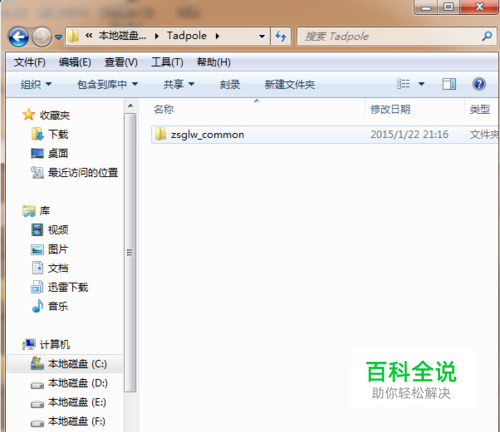Select the zsglw_common folder icon
This screenshot has width=500, height=432.
(x=161, y=134)
